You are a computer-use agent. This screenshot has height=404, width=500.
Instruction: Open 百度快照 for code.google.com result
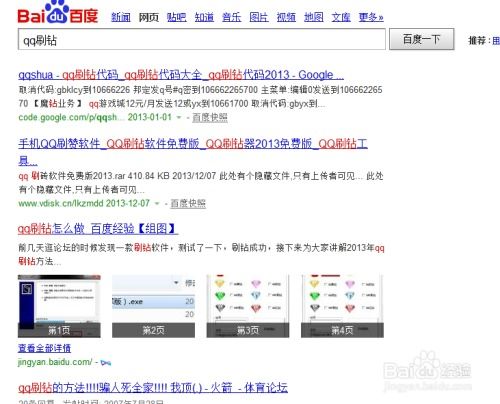pyautogui.click(x=210, y=117)
